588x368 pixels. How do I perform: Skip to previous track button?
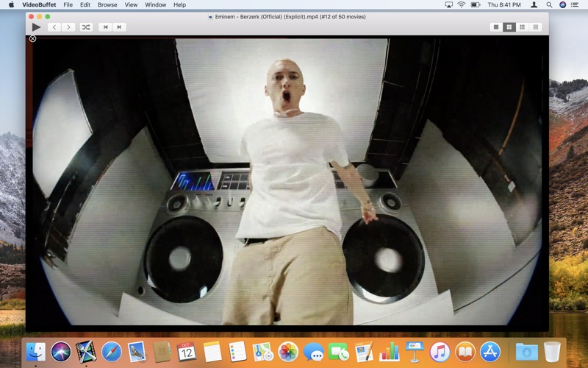[x=105, y=27]
